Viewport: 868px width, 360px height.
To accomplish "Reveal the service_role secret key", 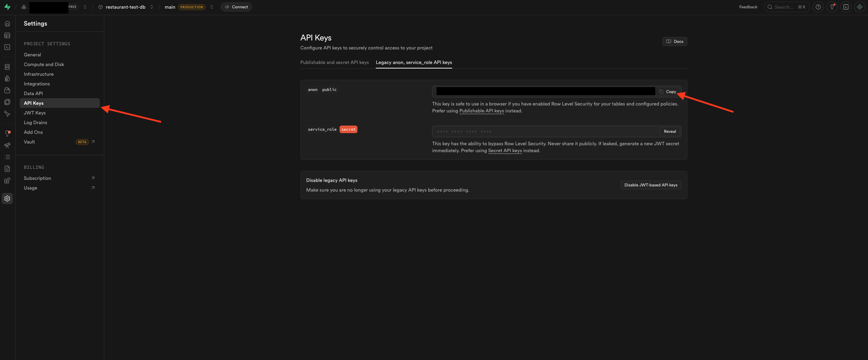I will 670,131.
